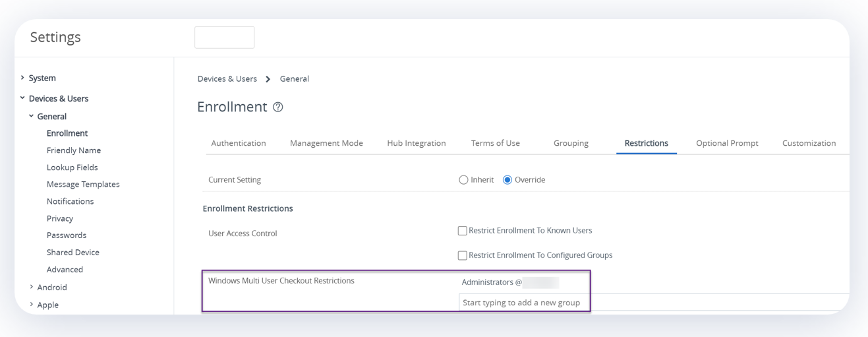Enable Restrict Enrollment To Known Users checkbox
Screen dimensions: 868x337
click(x=463, y=231)
